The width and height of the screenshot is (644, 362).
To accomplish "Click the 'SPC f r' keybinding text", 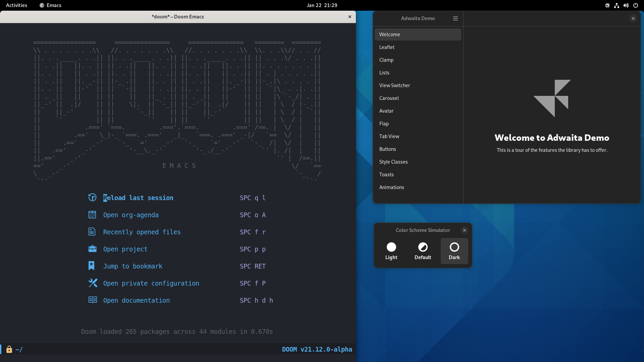I will [x=253, y=232].
